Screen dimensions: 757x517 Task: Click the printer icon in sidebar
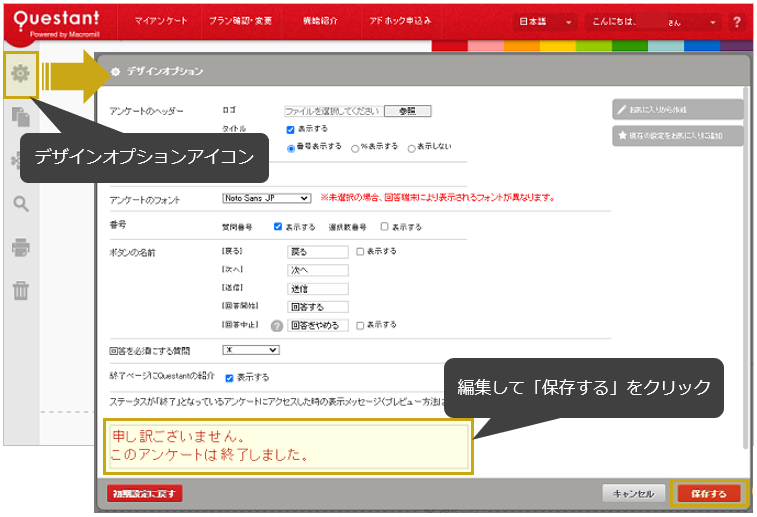coord(20,247)
